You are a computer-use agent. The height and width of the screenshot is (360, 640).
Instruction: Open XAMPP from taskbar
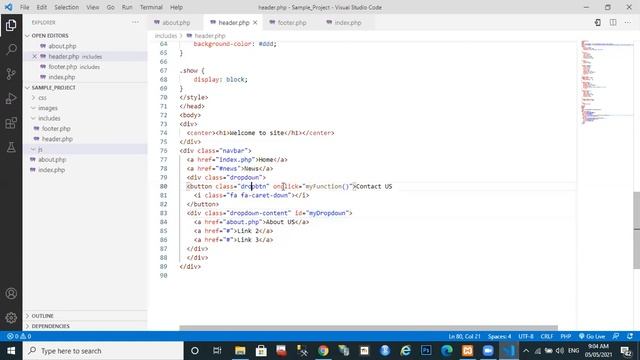pos(467,351)
